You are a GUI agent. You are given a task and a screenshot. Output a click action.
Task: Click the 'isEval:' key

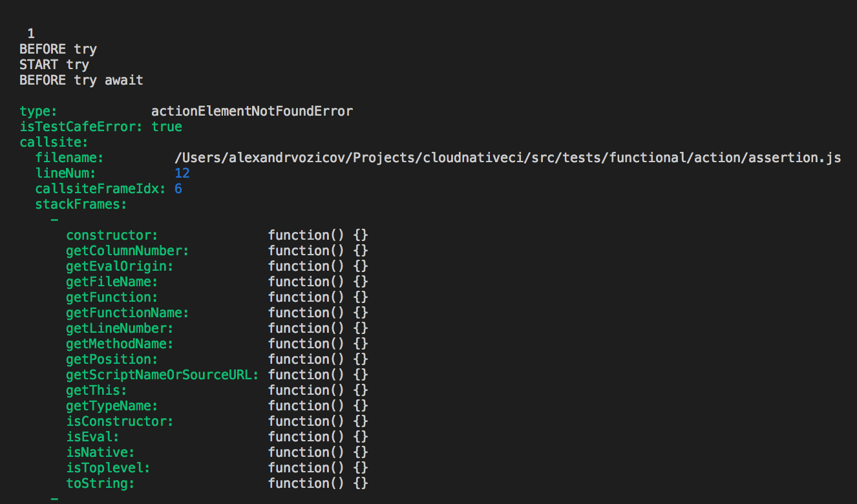click(92, 437)
